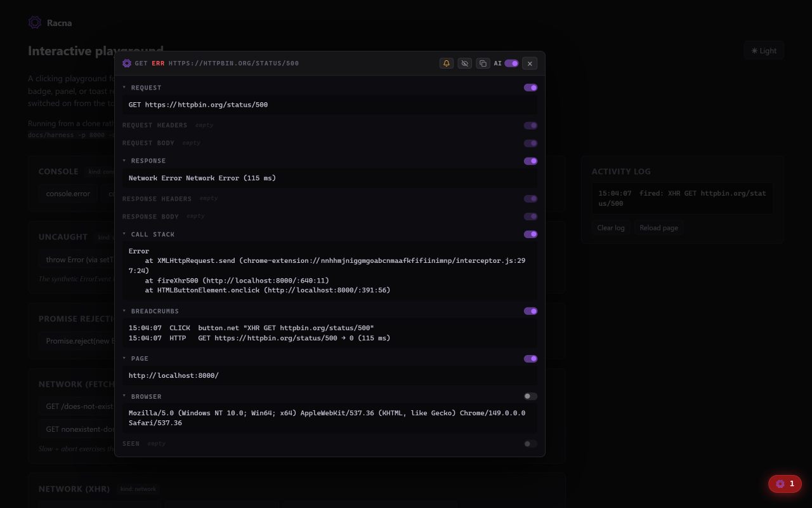Click the HTTPS://HTTPBIN.ORG/STATUS/500 title text

click(233, 63)
